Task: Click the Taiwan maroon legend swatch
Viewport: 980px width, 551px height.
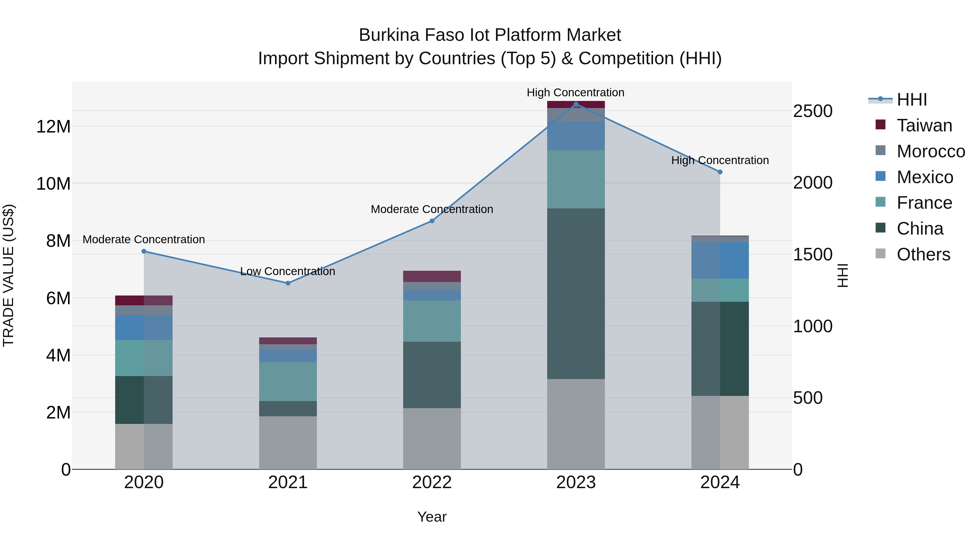Action: pos(880,124)
